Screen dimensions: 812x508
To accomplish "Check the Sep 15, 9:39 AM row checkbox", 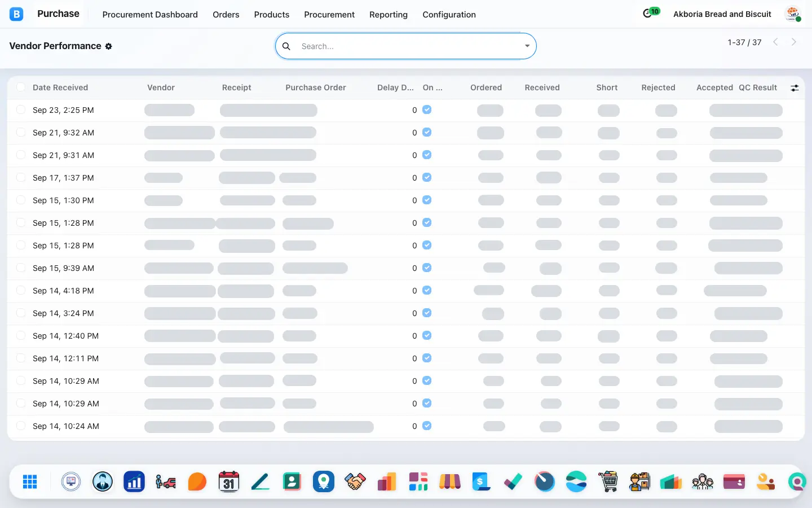I will coord(21,268).
